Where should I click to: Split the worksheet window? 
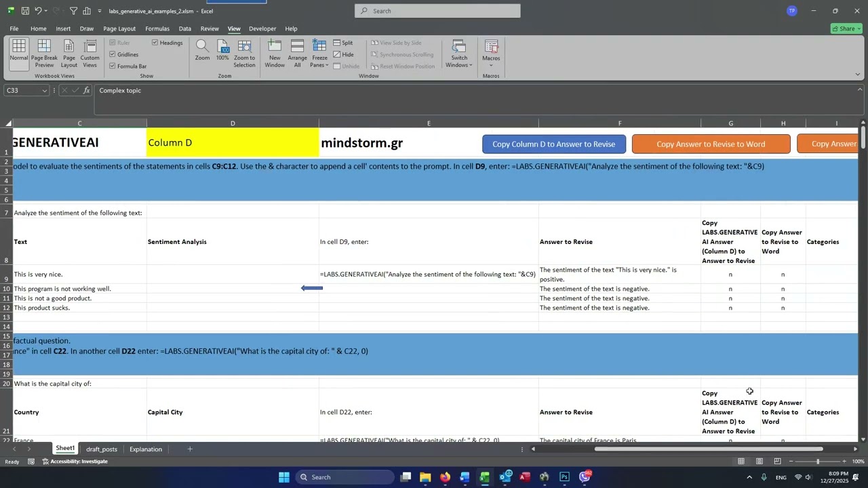coord(343,43)
